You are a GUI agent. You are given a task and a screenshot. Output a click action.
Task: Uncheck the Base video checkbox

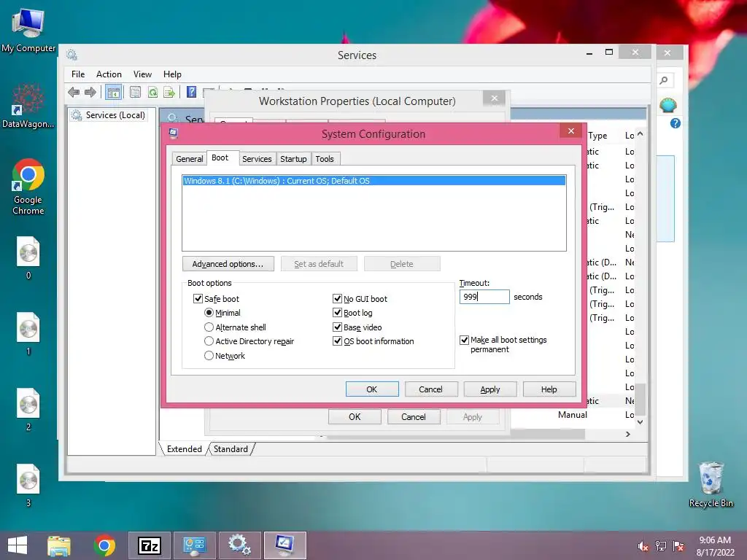[x=337, y=327]
